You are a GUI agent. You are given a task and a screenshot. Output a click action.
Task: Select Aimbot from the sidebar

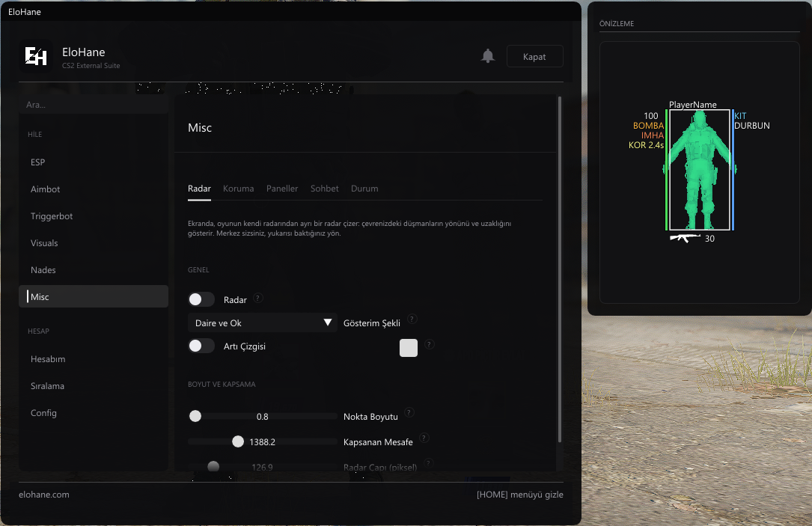point(94,189)
